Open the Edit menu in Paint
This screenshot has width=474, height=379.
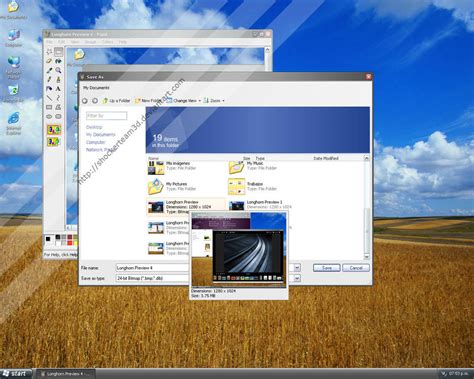(x=62, y=42)
